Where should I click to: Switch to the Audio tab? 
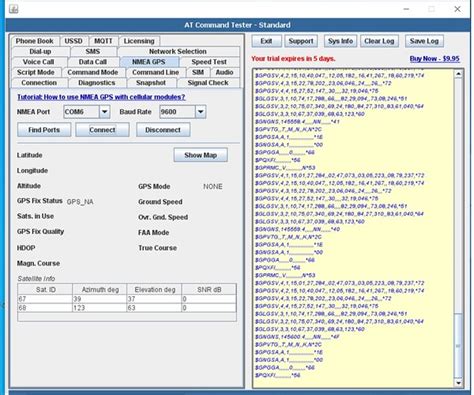point(224,72)
